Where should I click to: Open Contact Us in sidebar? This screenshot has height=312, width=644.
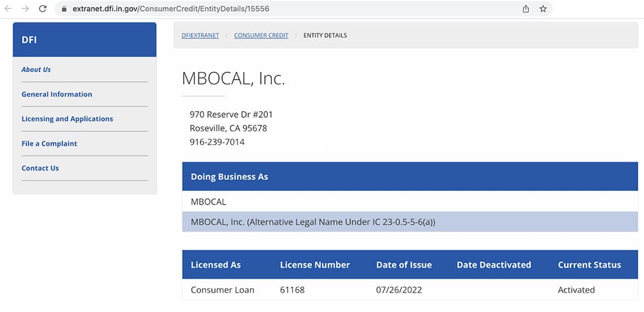coord(40,168)
